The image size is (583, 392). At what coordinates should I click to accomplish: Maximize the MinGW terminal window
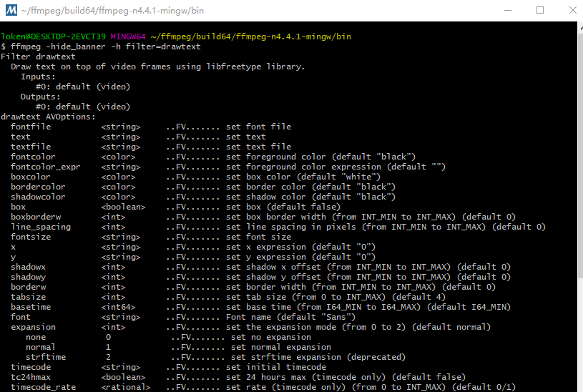[x=540, y=11]
